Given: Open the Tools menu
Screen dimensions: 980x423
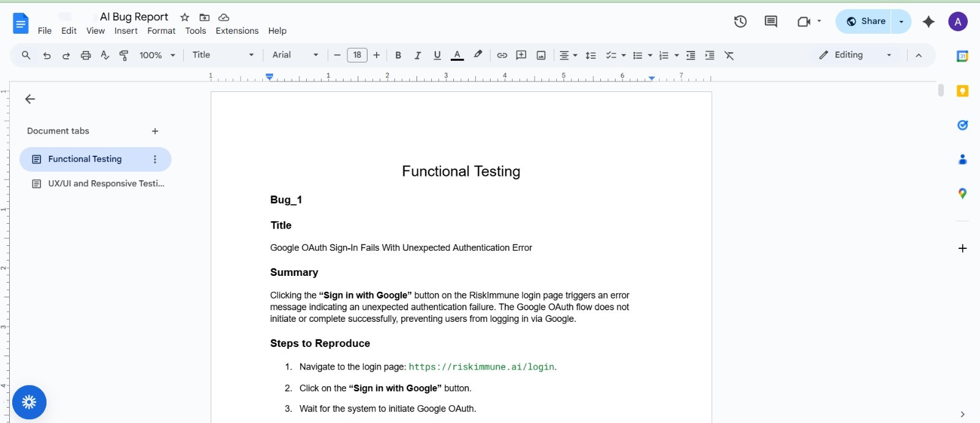Looking at the screenshot, I should [195, 31].
